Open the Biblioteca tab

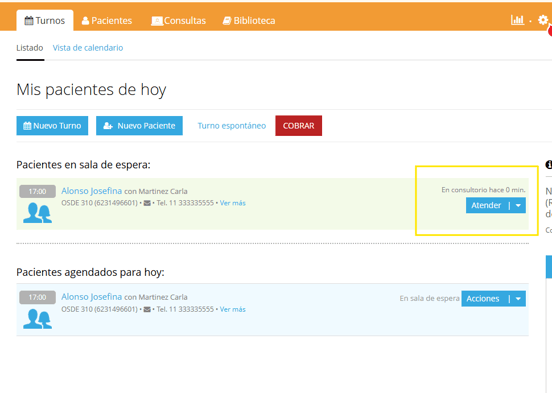click(249, 21)
